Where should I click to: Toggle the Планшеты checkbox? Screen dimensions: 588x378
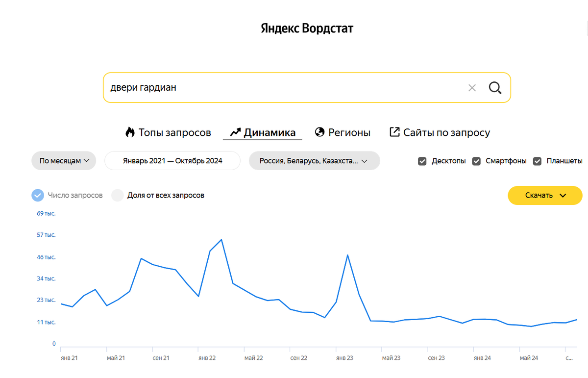coord(538,161)
